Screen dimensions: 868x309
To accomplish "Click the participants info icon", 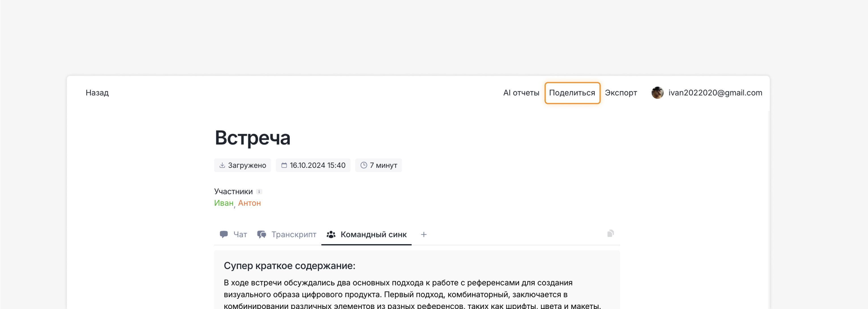I will coord(259,192).
